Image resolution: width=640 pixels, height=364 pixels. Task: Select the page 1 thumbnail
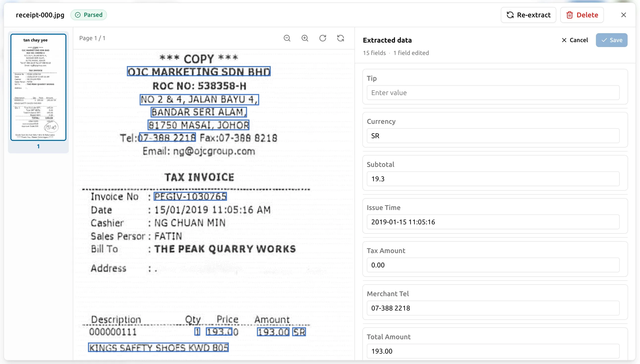38,87
